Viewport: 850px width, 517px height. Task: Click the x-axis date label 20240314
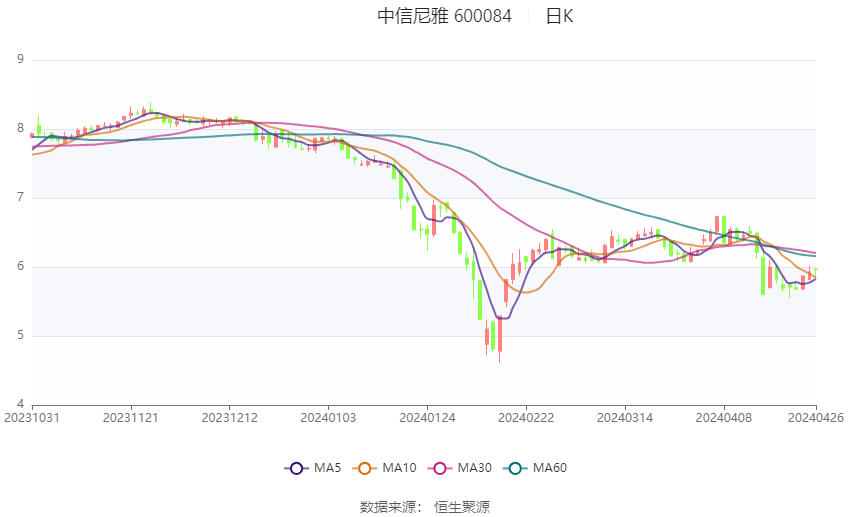click(x=624, y=418)
